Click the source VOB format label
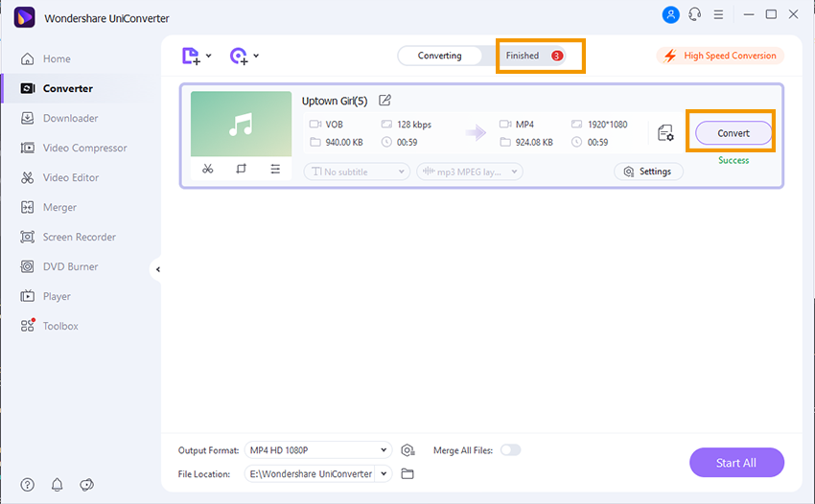 point(335,125)
